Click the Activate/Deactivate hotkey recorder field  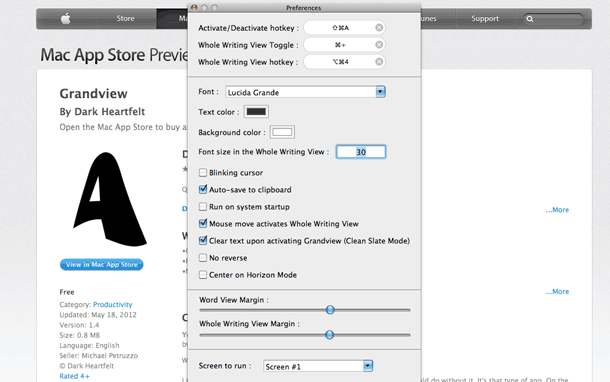click(344, 28)
